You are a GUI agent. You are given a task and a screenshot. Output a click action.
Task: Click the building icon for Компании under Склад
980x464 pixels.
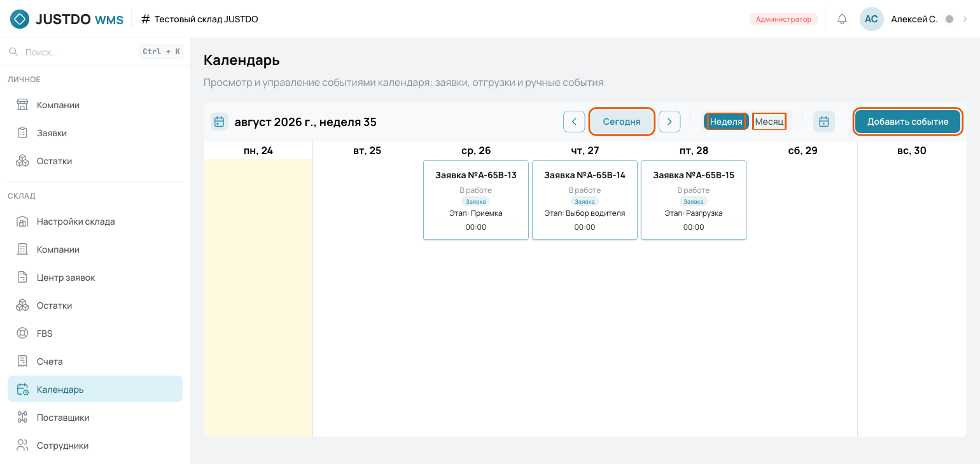pyautogui.click(x=22, y=250)
